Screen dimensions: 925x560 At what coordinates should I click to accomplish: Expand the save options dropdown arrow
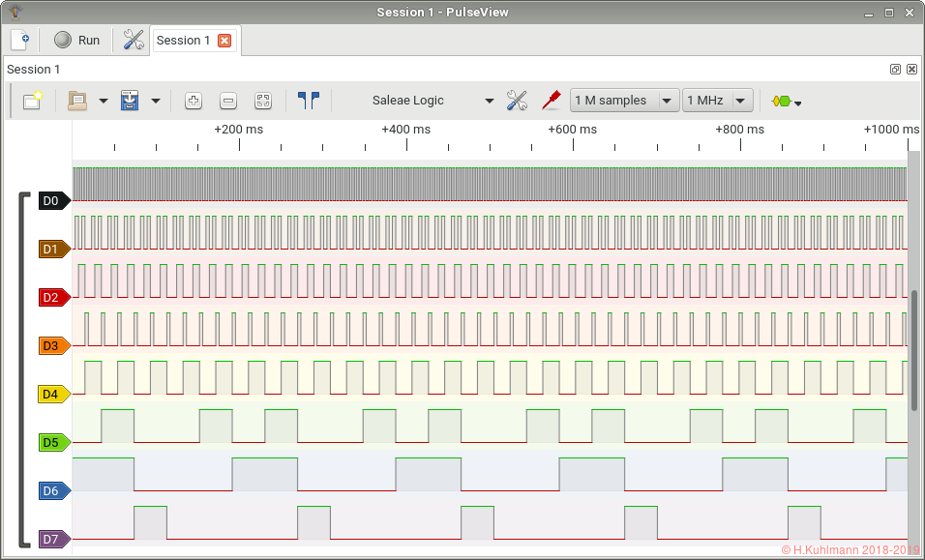[155, 102]
